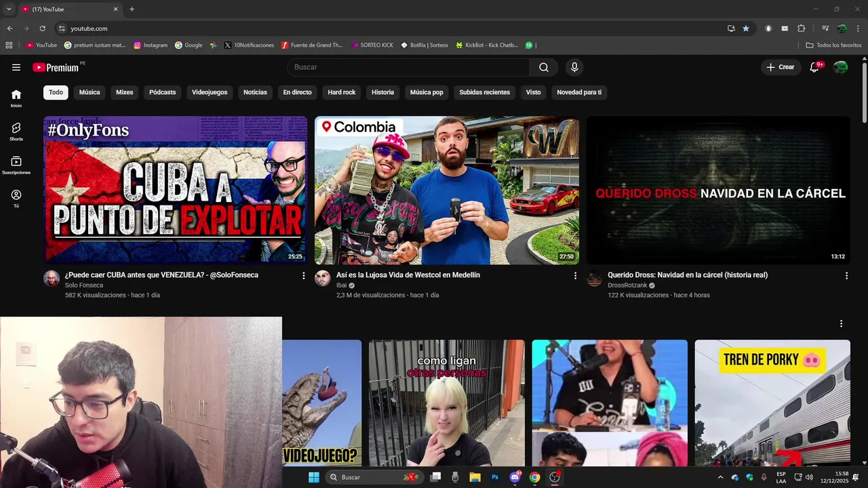Open the Instagram bookmark

click(x=151, y=45)
